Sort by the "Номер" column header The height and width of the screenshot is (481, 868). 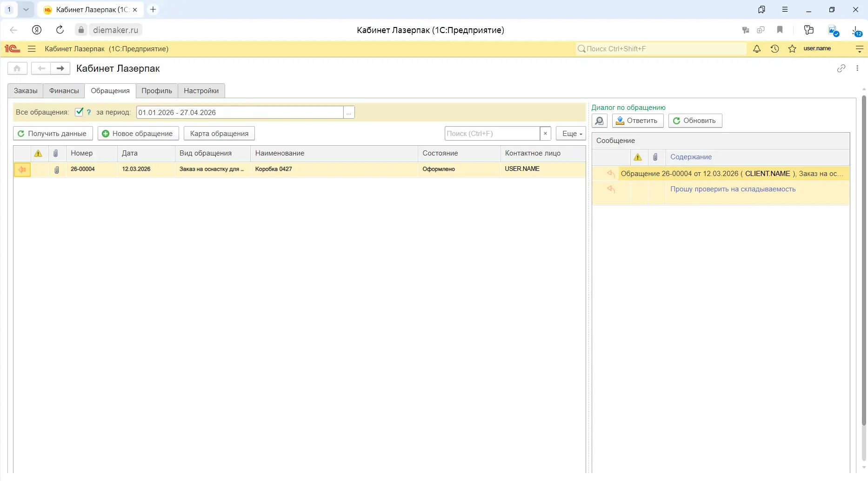coord(92,153)
